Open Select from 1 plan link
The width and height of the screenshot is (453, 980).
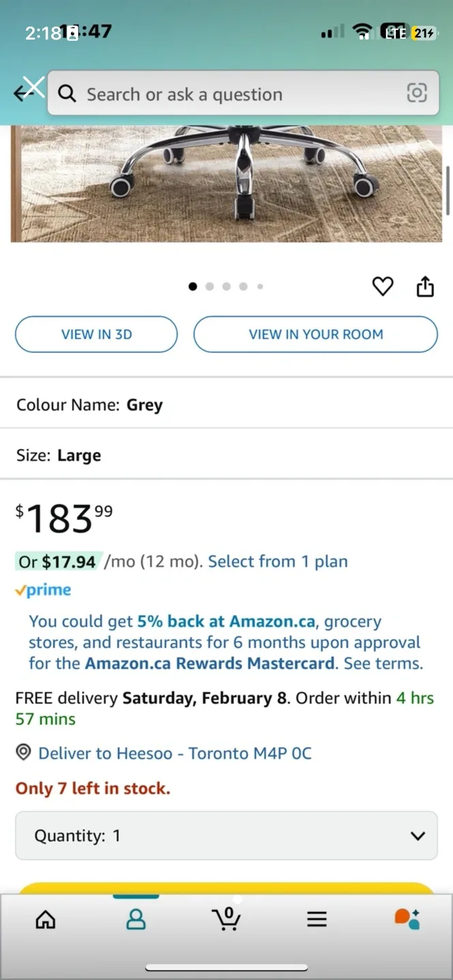[278, 561]
